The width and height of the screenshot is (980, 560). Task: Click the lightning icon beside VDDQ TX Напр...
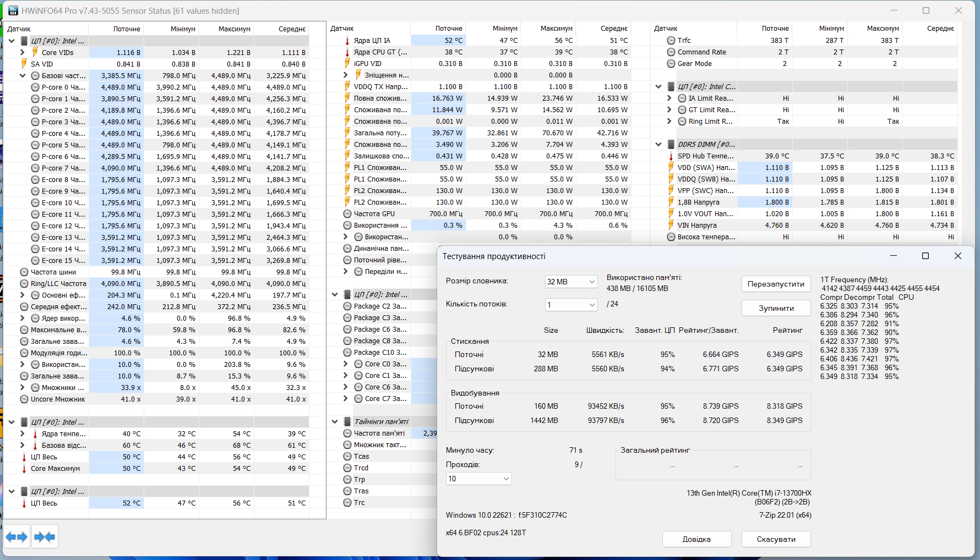(347, 86)
